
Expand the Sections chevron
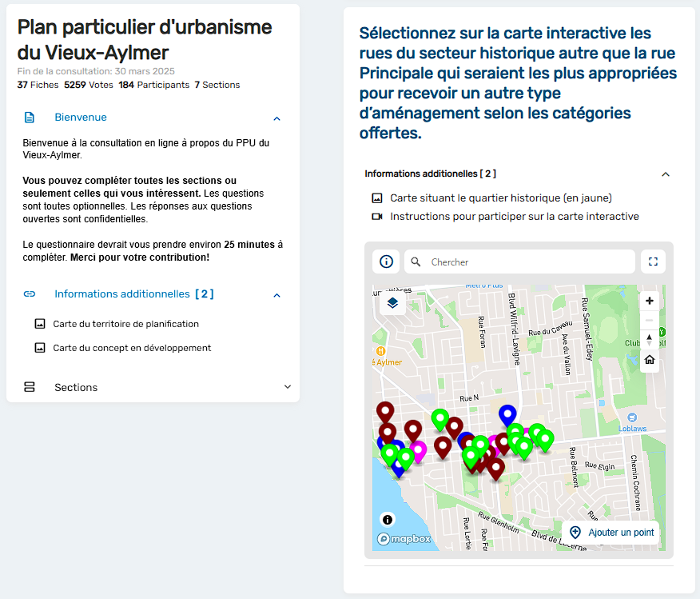[288, 387]
